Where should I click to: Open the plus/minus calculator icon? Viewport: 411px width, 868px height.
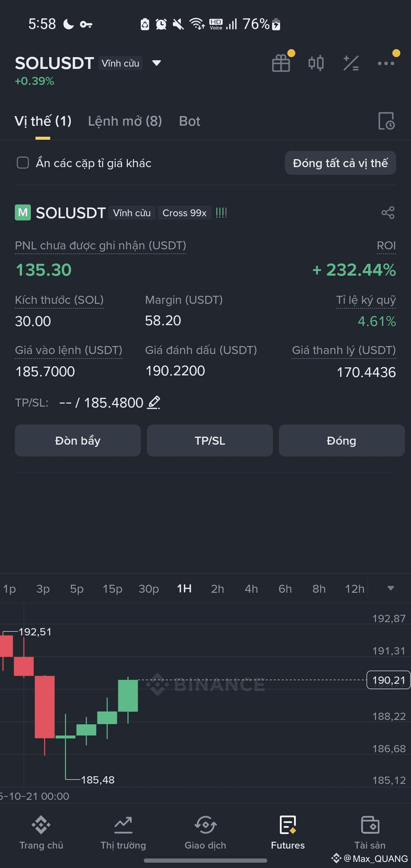(x=351, y=63)
